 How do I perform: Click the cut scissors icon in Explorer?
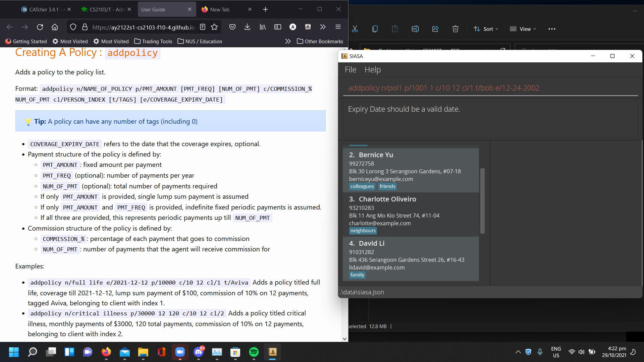pyautogui.click(x=355, y=29)
